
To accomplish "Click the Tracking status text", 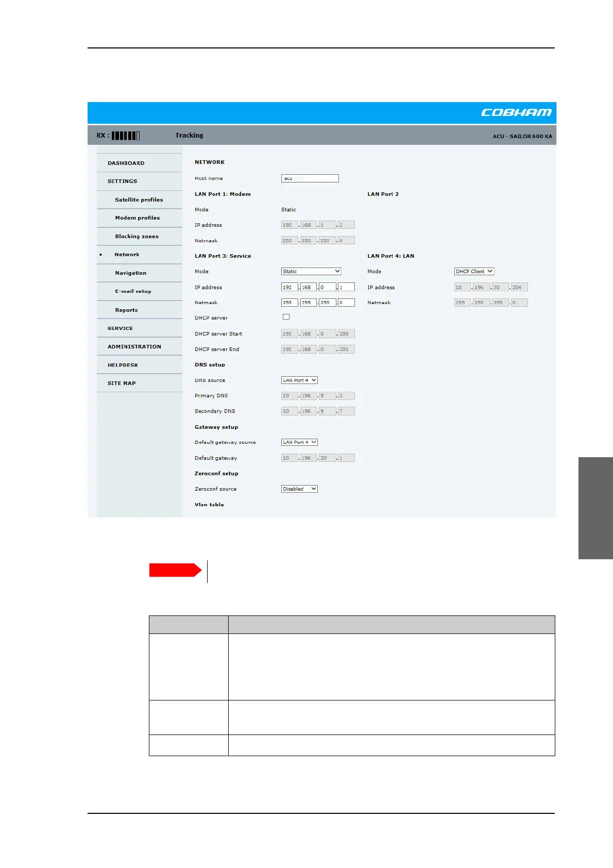I will pyautogui.click(x=189, y=135).
